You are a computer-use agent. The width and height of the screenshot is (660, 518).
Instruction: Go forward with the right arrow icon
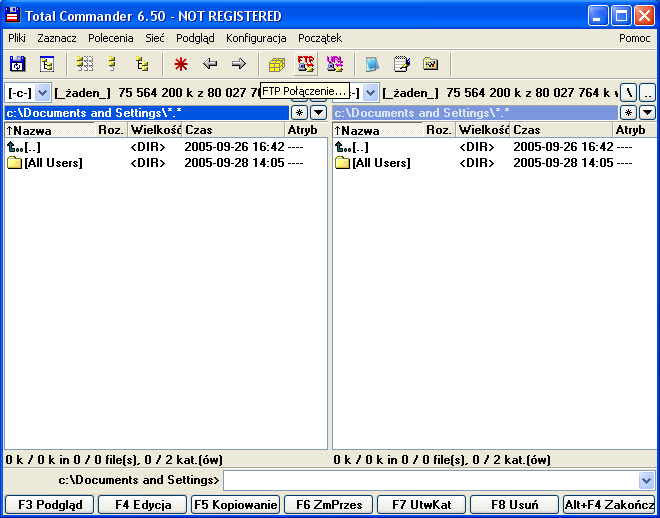(x=239, y=64)
